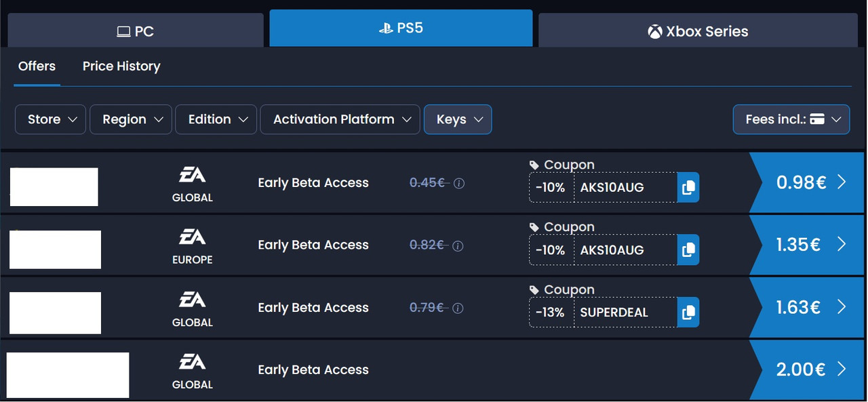
Task: Click the struck-through 0.79€ price
Action: (428, 308)
